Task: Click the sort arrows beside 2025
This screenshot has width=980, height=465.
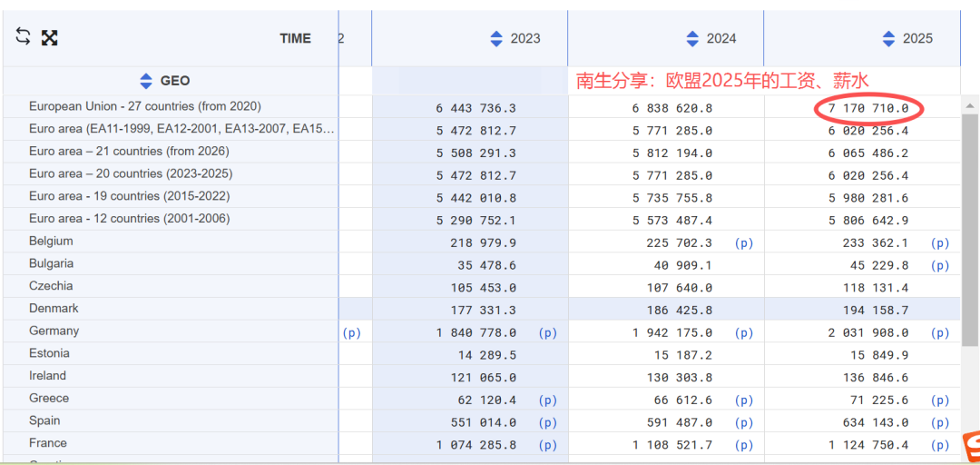Action: tap(888, 38)
